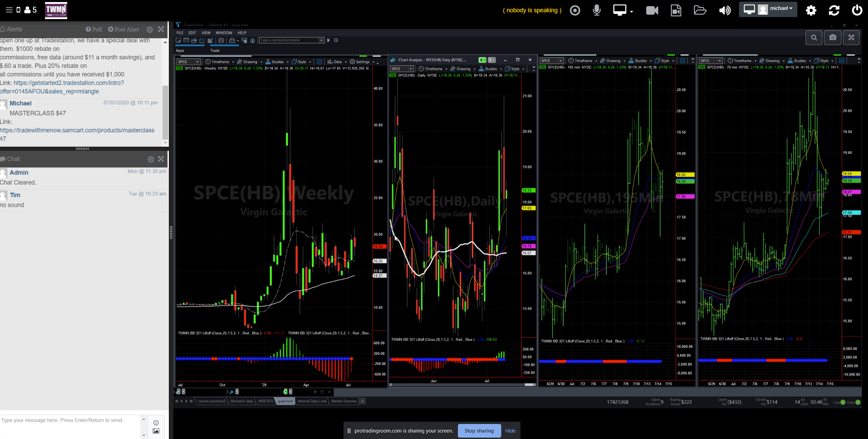Toggle the I interval link on Daily chart

point(491,60)
